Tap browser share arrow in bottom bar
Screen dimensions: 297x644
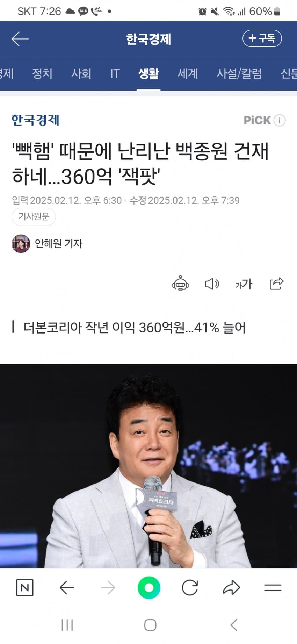[231, 588]
